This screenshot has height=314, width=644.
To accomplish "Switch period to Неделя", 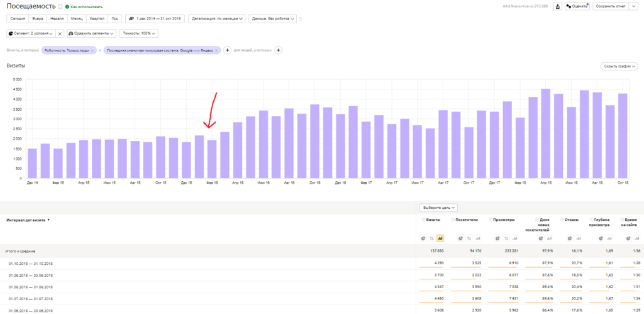I will 57,19.
